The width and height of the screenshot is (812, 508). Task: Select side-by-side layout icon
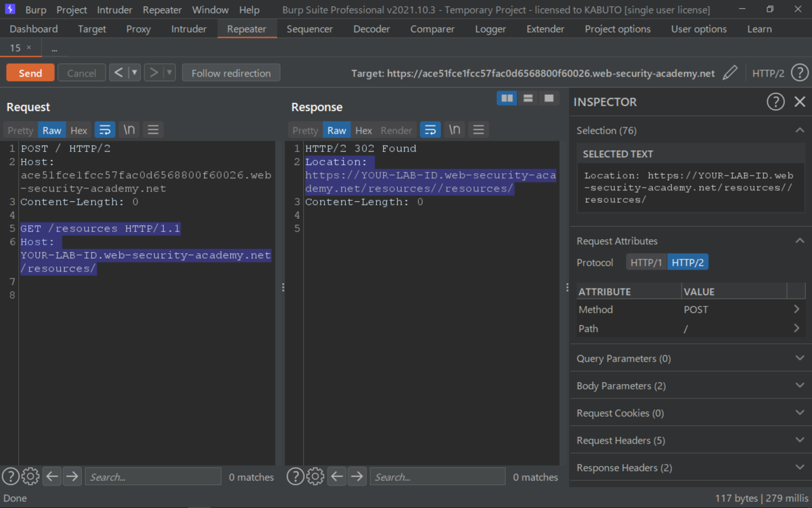click(507, 99)
